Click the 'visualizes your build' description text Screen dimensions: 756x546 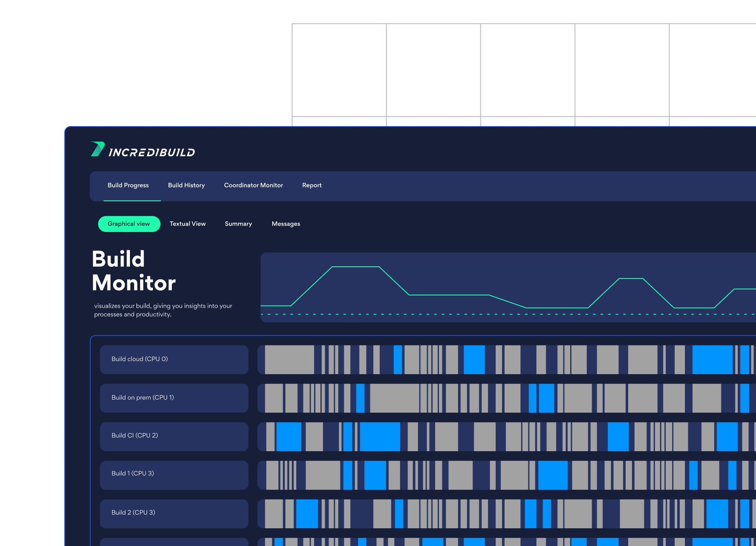point(163,310)
